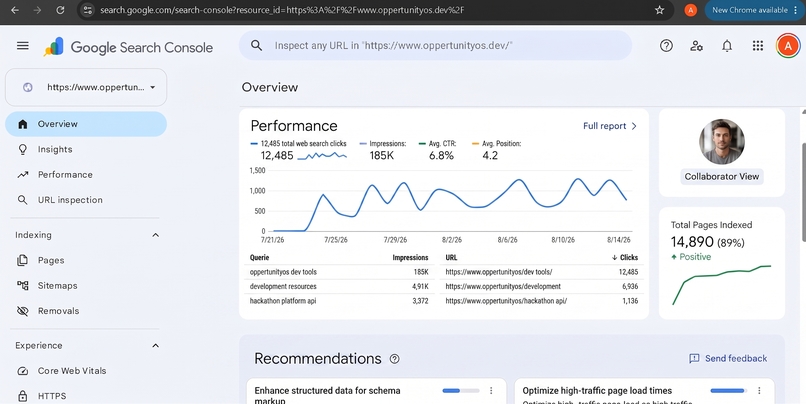806x404 pixels.
Task: Click the structured data progress bar
Action: 461,391
